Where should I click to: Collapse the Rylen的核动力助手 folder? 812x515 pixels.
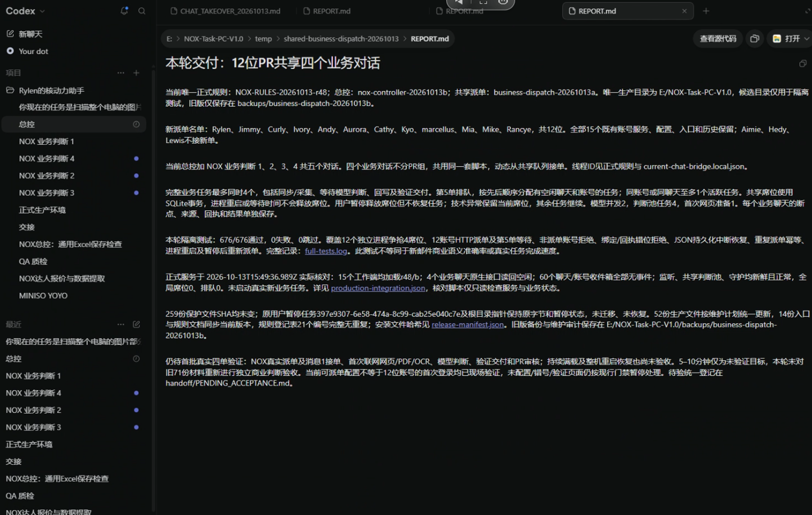10,90
